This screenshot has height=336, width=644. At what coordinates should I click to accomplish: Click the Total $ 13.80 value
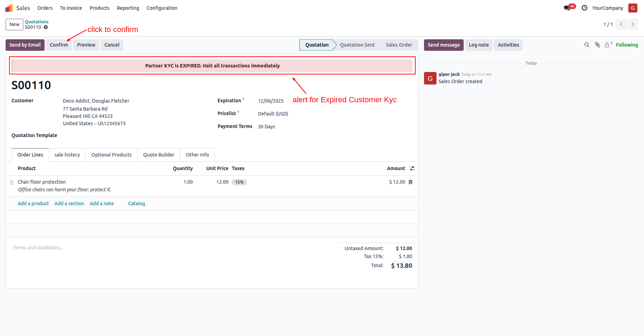click(x=402, y=266)
